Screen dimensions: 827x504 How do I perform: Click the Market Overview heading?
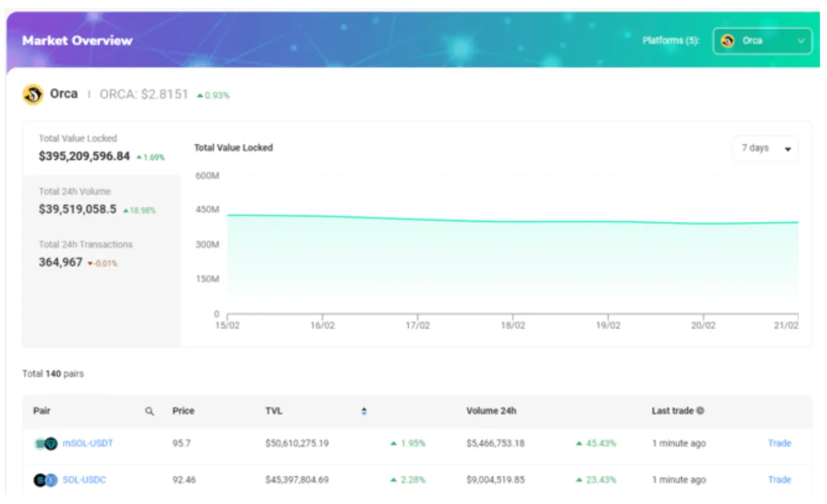[x=77, y=40]
